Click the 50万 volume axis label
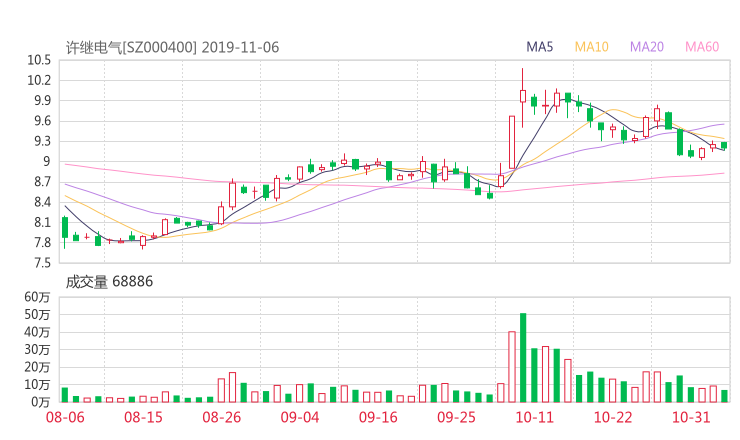The width and height of the screenshot is (740, 440). pyautogui.click(x=37, y=314)
